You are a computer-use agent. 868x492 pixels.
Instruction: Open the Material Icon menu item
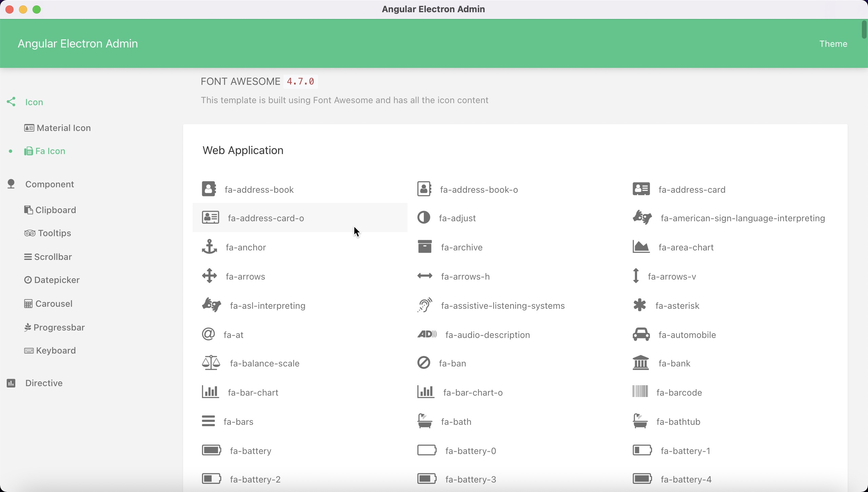pos(64,128)
